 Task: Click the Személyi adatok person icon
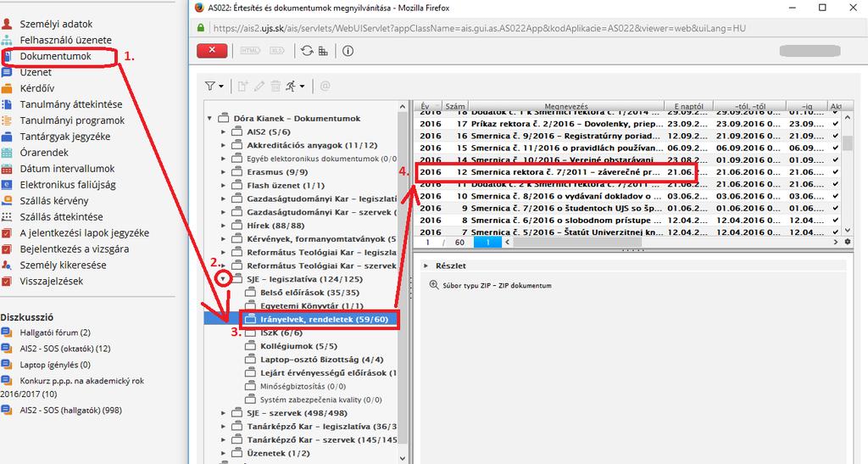point(7,24)
